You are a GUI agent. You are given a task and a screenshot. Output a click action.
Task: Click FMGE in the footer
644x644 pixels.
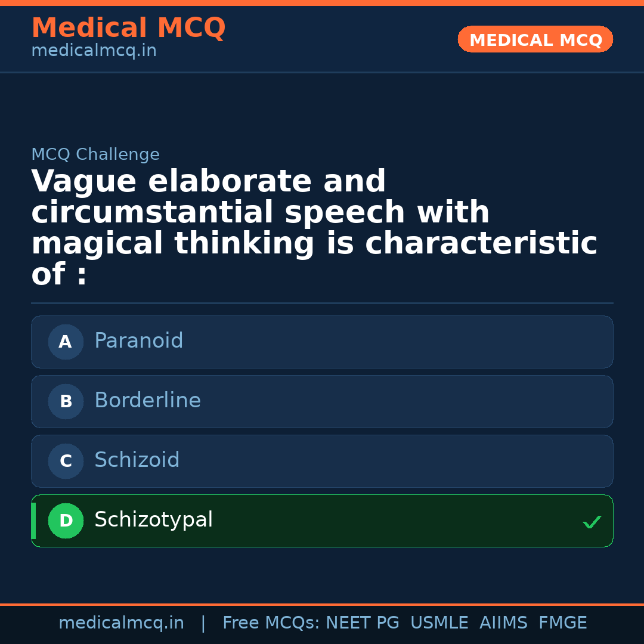pos(562,623)
